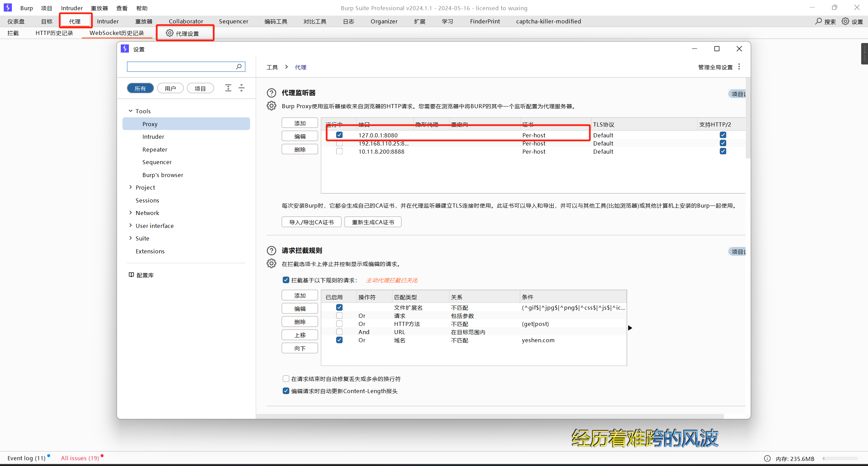Click collapse all sections icon
This screenshot has width=868, height=466.
242,88
